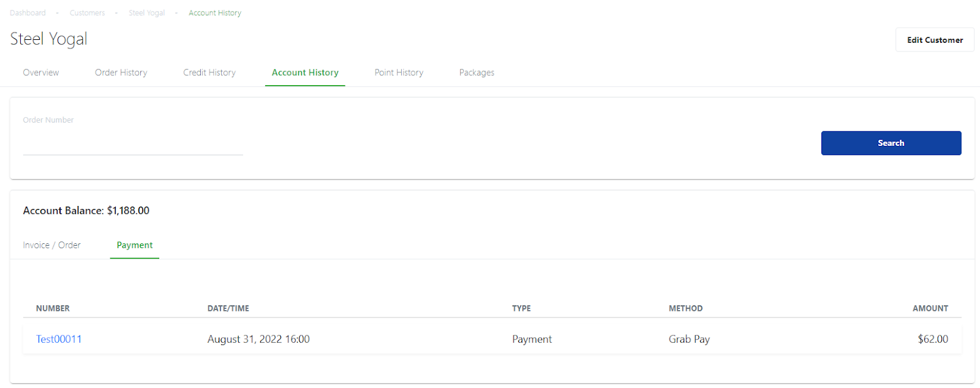Switch to the Overview tab
980x388 pixels.
coord(41,72)
